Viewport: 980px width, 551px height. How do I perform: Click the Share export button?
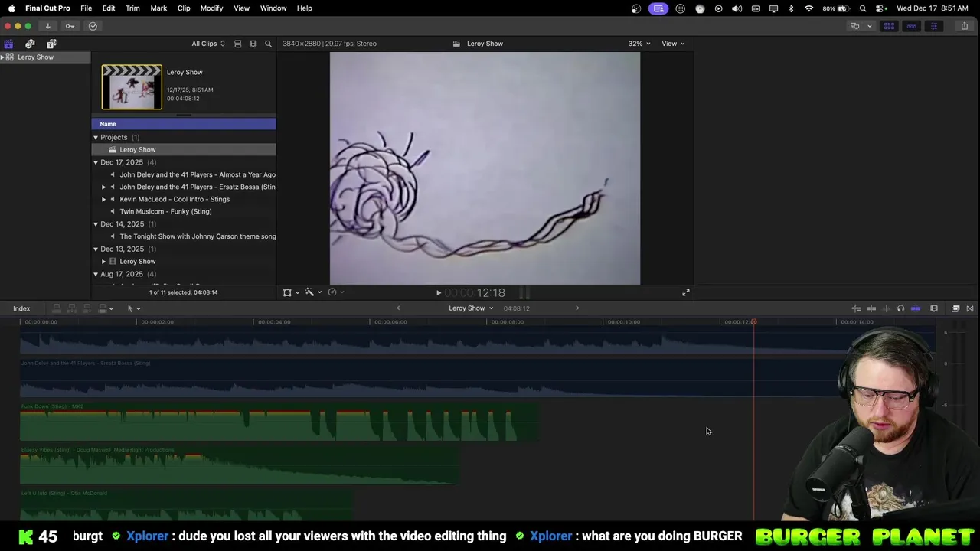click(965, 26)
